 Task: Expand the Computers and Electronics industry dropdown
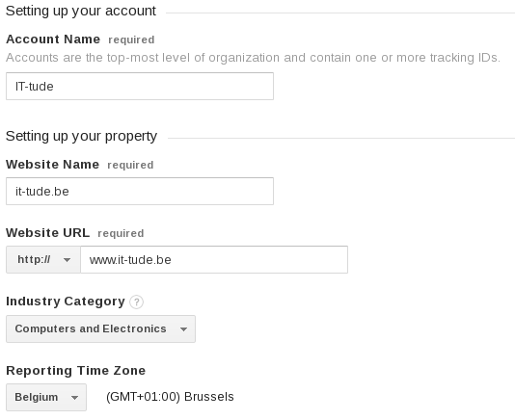pyautogui.click(x=100, y=329)
